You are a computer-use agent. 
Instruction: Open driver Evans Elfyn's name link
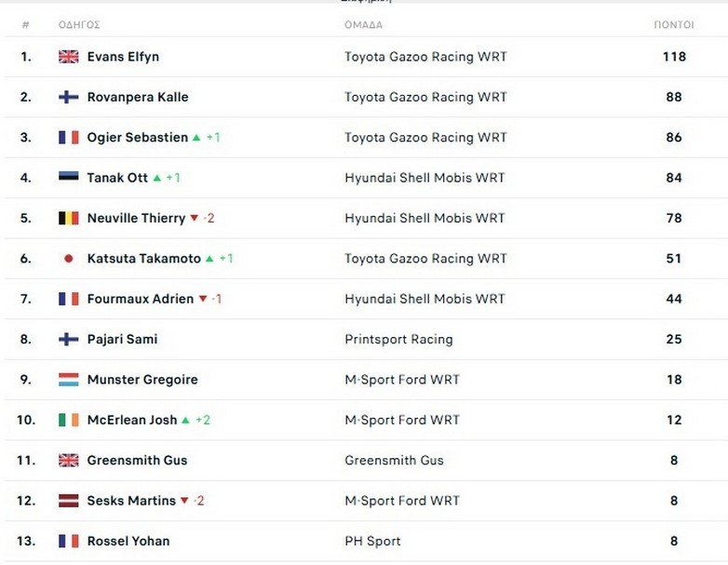pyautogui.click(x=123, y=57)
